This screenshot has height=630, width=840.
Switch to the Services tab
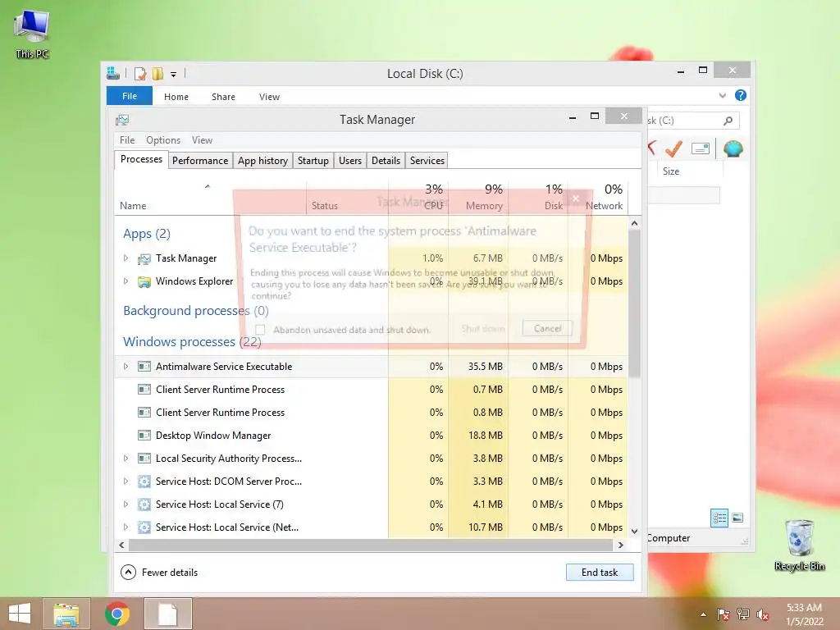point(427,161)
